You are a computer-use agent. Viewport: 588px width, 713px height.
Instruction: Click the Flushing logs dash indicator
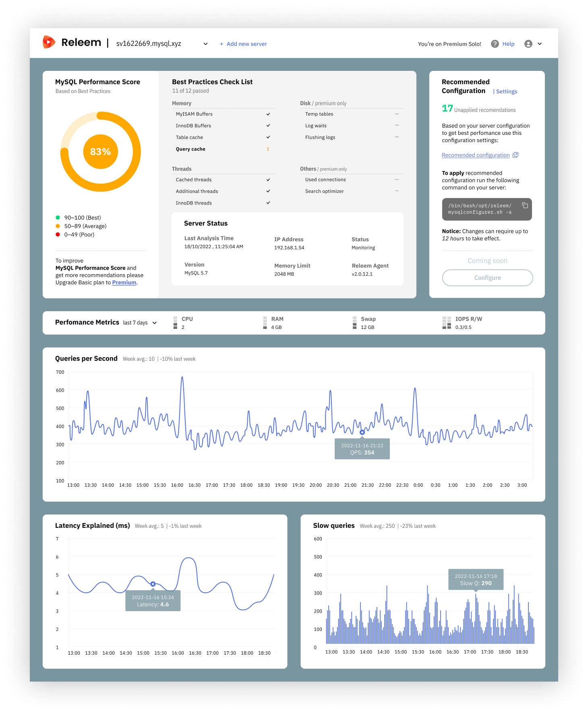397,137
